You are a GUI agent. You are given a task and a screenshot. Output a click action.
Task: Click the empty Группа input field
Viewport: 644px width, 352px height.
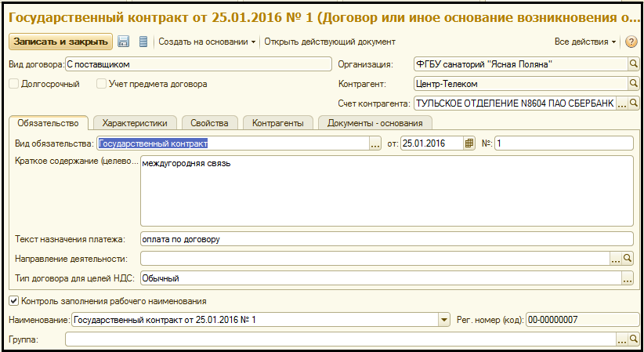[341, 339]
